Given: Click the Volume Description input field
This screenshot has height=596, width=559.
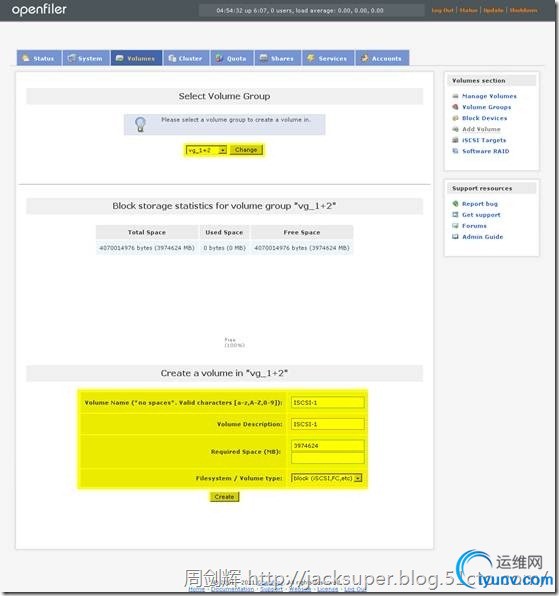Looking at the screenshot, I should click(328, 424).
